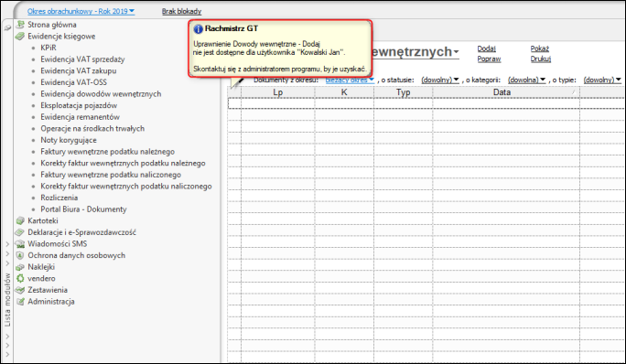The image size is (626, 364).
Task: Click the Pokaż link
Action: (x=540, y=48)
